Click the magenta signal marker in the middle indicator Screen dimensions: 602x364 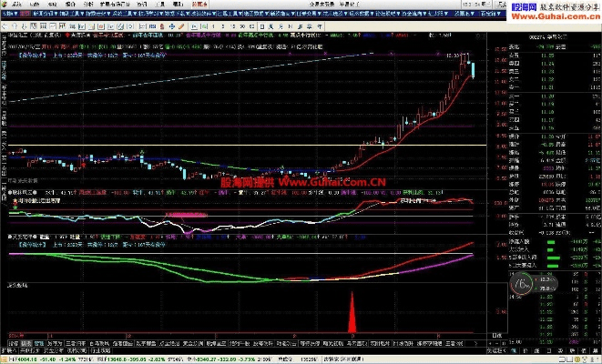click(182, 213)
